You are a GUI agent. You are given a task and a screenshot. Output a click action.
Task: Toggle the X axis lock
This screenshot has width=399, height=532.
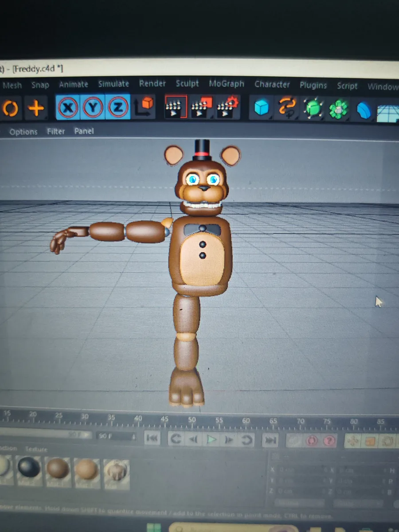click(x=68, y=107)
